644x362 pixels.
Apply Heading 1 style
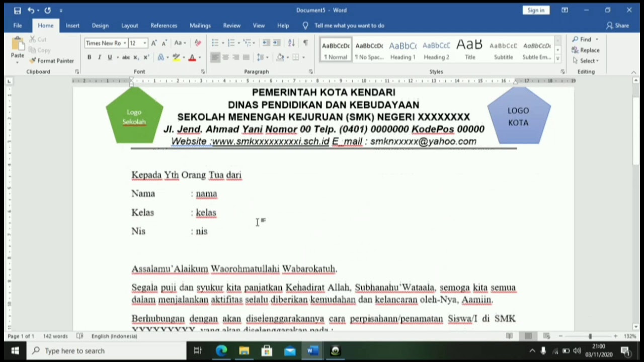click(403, 50)
